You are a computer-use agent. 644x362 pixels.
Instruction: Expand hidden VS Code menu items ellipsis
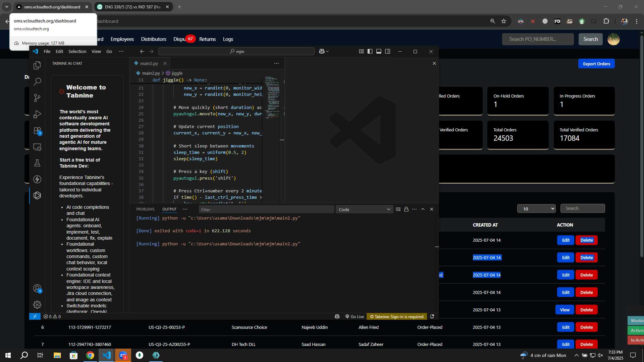coord(121,51)
